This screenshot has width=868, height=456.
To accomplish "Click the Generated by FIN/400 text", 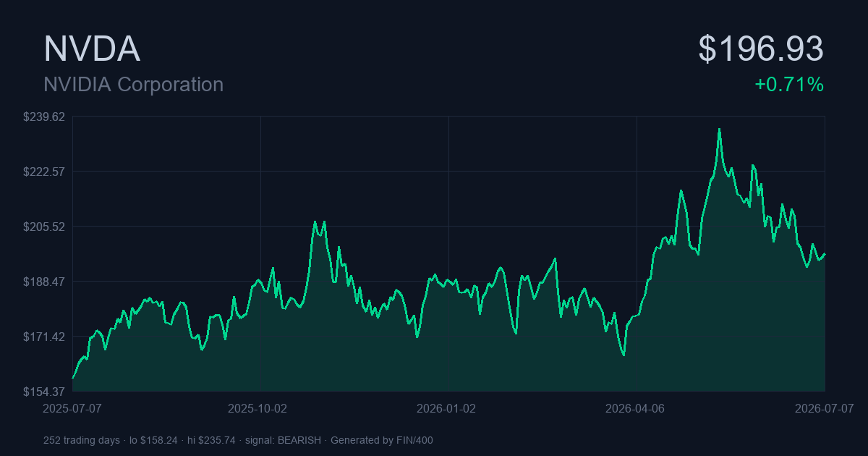I will point(382,440).
